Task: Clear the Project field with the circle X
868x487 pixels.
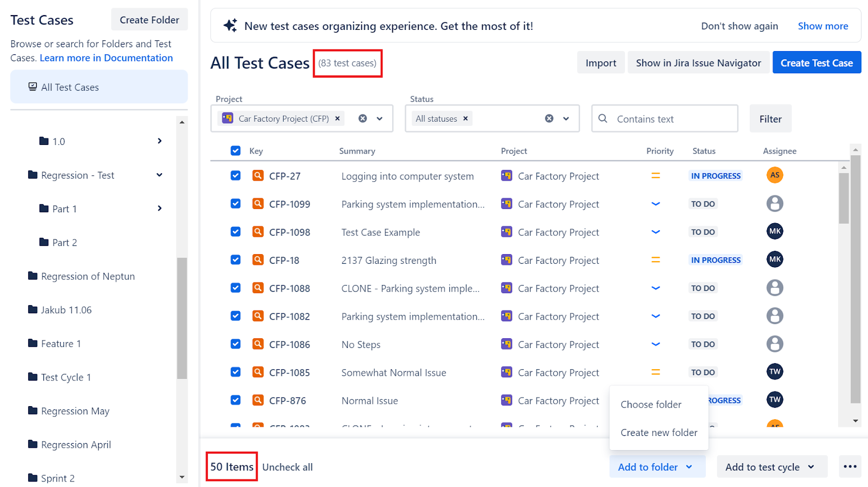Action: (362, 118)
